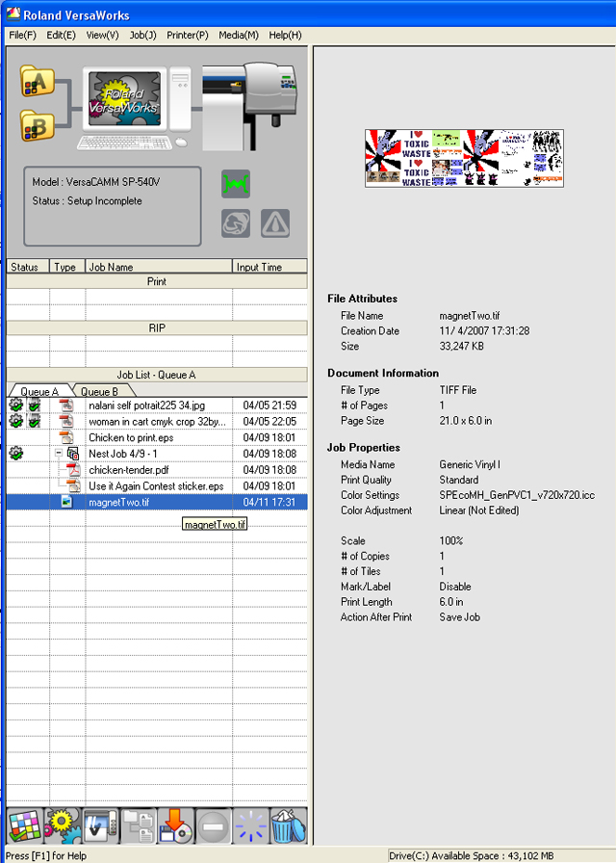Click the magnetTwo.tif preview thumbnail
This screenshot has width=616, height=863.
point(464,159)
